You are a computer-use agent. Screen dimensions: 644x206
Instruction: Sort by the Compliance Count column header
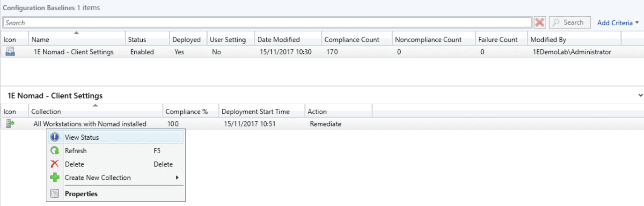point(357,40)
